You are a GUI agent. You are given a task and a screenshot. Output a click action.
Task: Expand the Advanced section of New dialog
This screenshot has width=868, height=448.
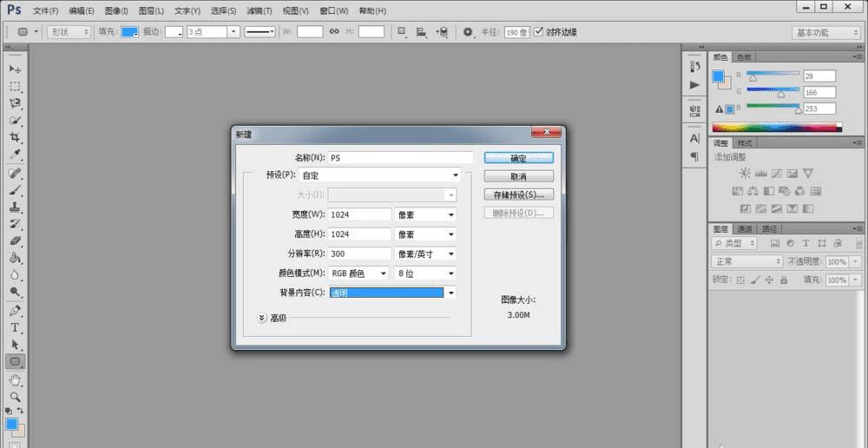point(262,318)
